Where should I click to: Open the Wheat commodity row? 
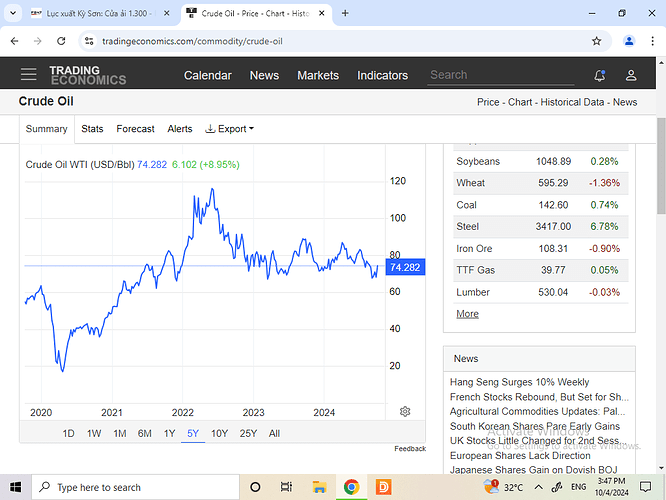tap(541, 183)
